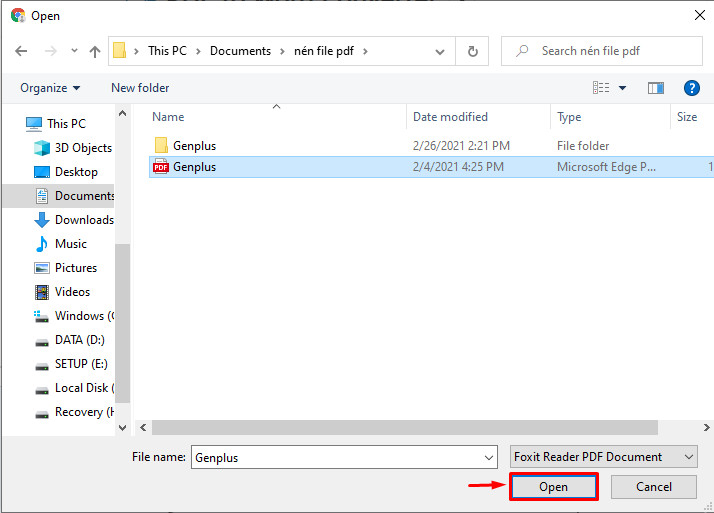The height and width of the screenshot is (513, 714).
Task: Expand chevron after This PC breadcrumb
Action: 198,51
